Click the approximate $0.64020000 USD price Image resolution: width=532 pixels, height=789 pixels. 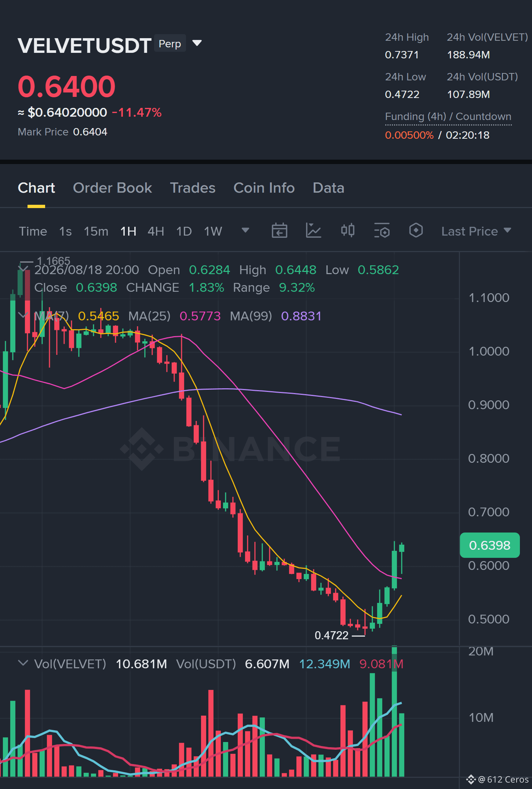pyautogui.click(x=68, y=112)
